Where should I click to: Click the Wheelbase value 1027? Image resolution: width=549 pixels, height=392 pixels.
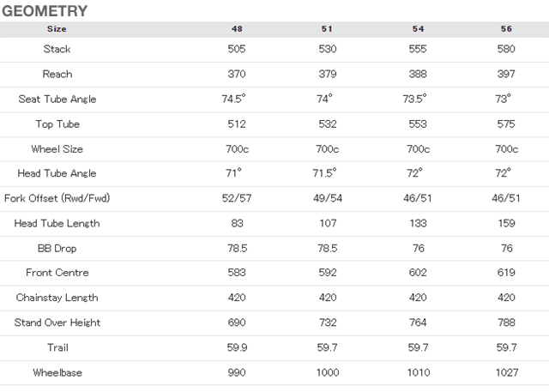(x=507, y=373)
